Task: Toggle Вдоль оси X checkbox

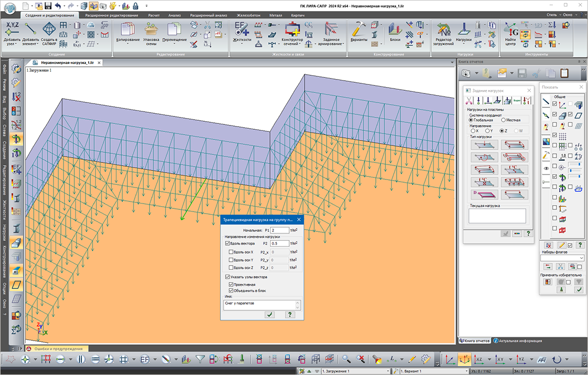Action: [x=231, y=252]
